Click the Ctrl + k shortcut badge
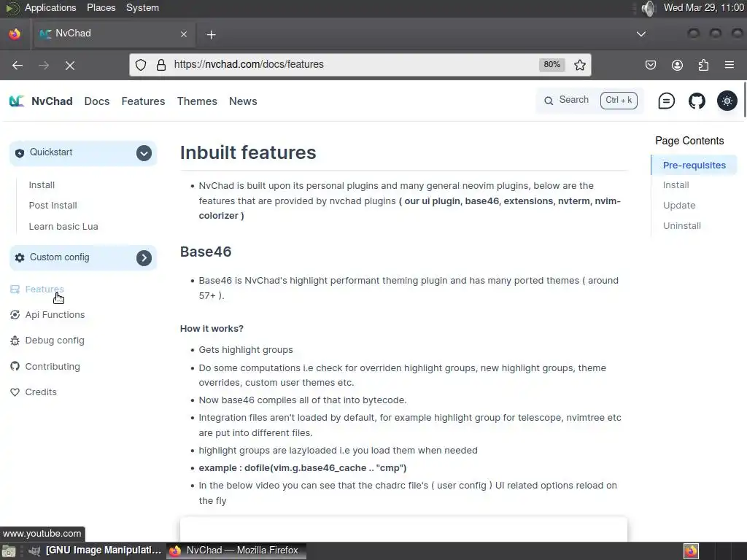 tap(619, 101)
